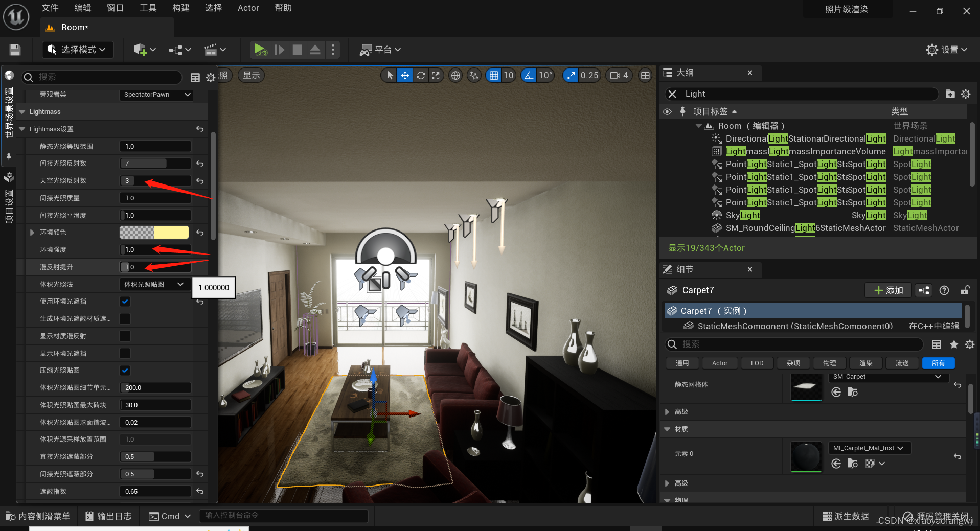Select the rotate tool in viewport toolbar

coord(420,76)
